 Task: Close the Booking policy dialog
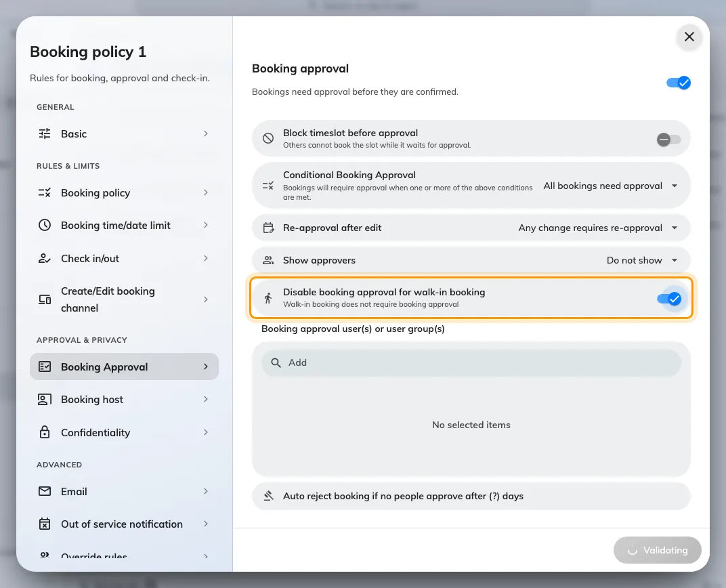click(x=689, y=37)
